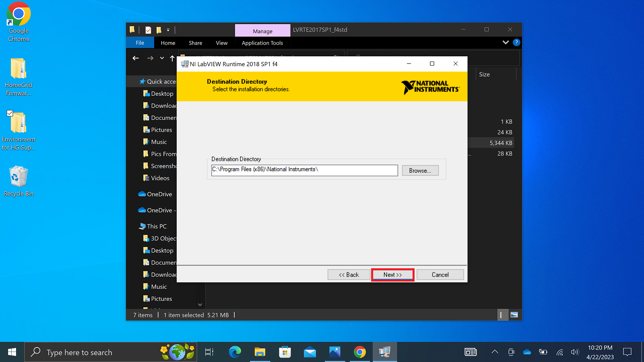Click Browse to choose destination directory

click(x=420, y=171)
